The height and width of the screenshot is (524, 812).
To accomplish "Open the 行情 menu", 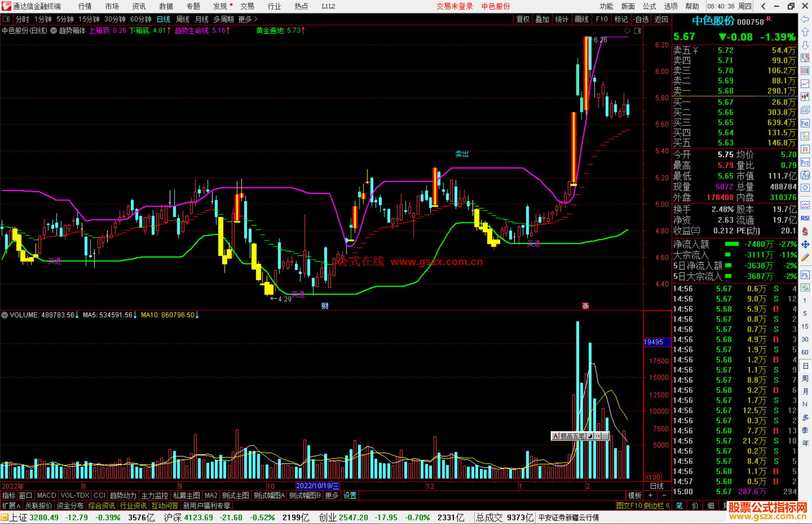I will (x=85, y=6).
